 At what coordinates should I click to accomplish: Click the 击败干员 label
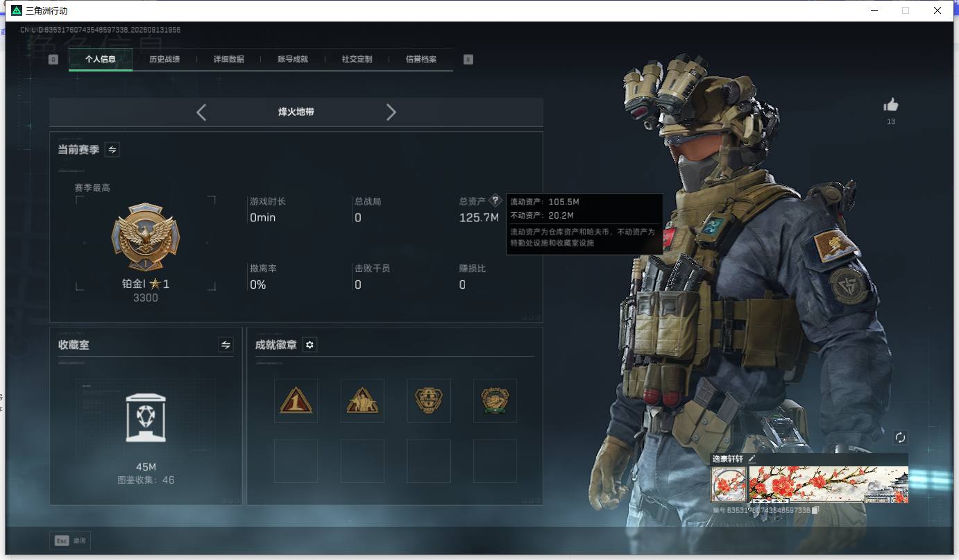[x=373, y=268]
